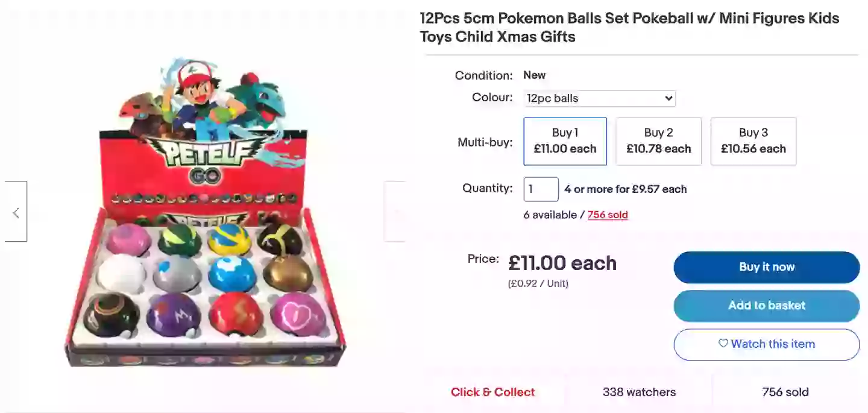Image resolution: width=868 pixels, height=413 pixels.
Task: Select the Click & Collect tab
Action: (x=492, y=392)
